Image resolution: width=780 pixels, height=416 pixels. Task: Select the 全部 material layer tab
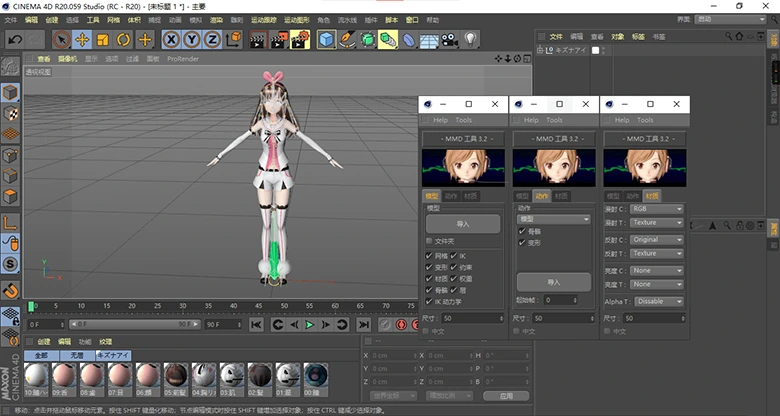[x=42, y=355]
